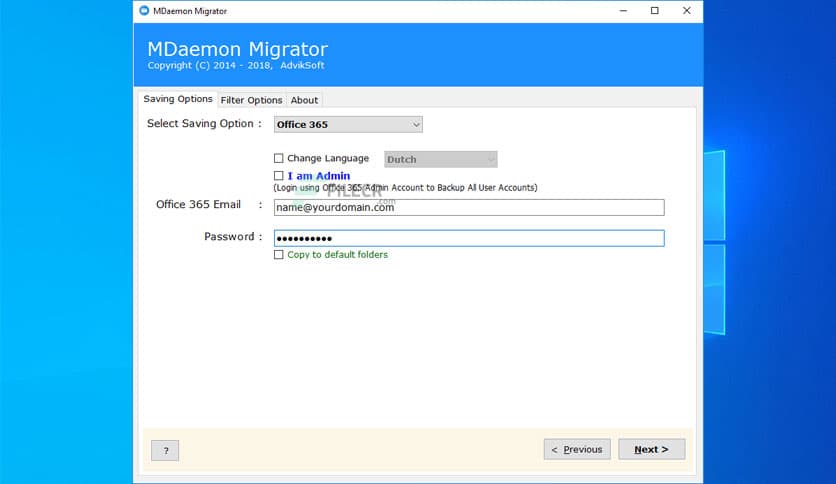Check Copy to default folders
The image size is (836, 484).
coord(278,255)
